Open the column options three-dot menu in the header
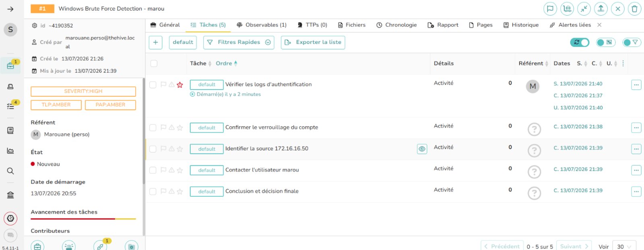Image resolution: width=644 pixels, height=250 pixels. (x=623, y=63)
